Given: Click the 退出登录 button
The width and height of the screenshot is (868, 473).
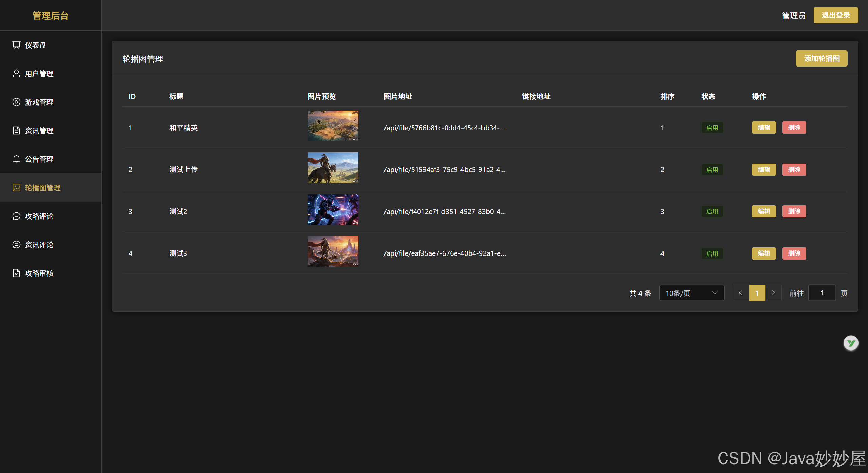Looking at the screenshot, I should pos(835,15).
